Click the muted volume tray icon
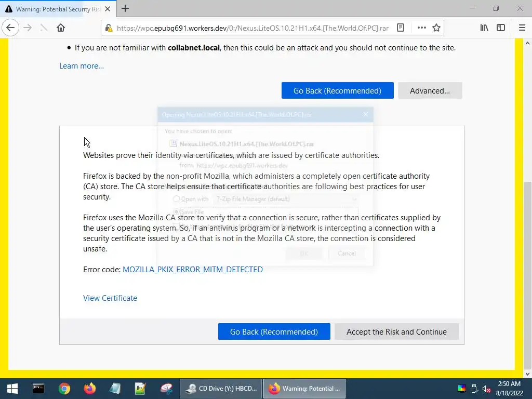532x399 pixels. [x=486, y=389]
